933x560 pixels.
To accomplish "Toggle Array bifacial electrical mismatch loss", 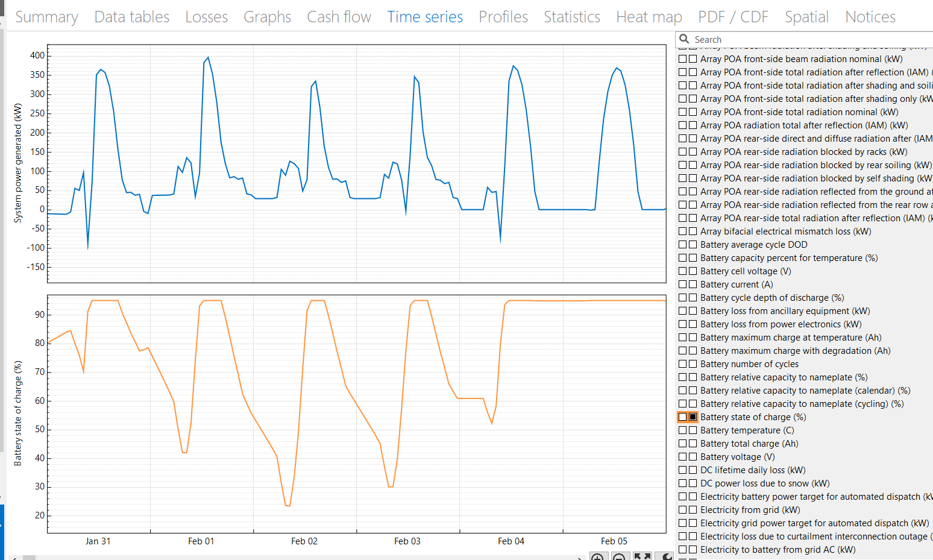I will coord(683,231).
